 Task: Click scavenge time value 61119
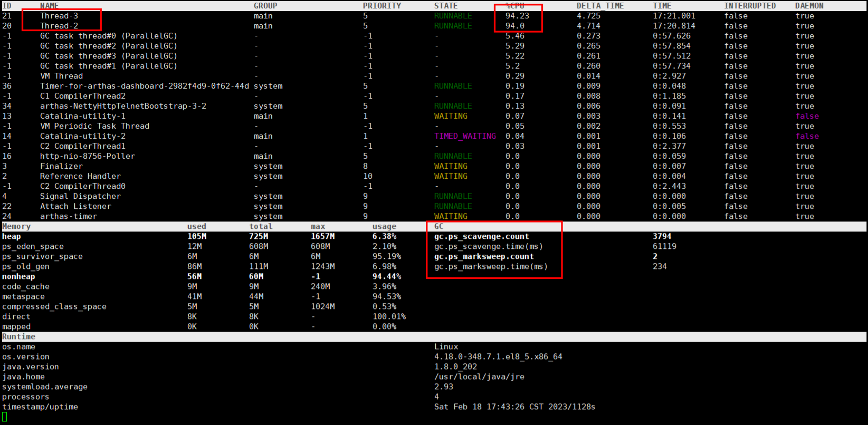(664, 246)
